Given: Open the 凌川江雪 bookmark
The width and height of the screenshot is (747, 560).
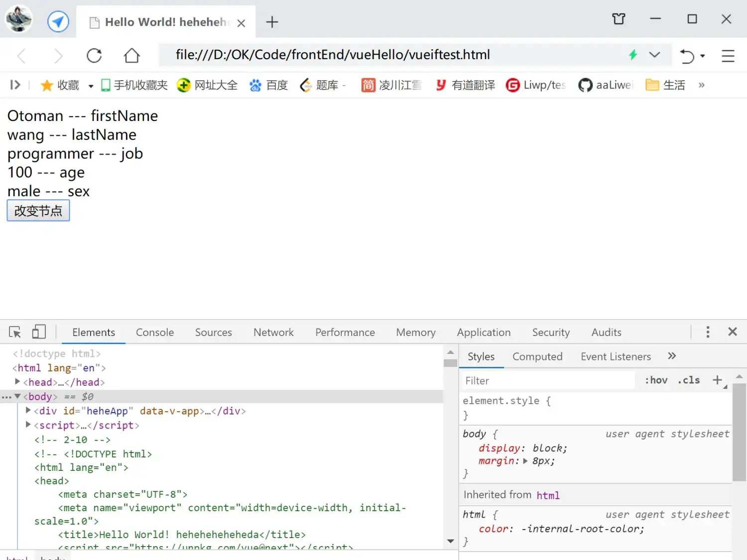Looking at the screenshot, I should point(391,85).
